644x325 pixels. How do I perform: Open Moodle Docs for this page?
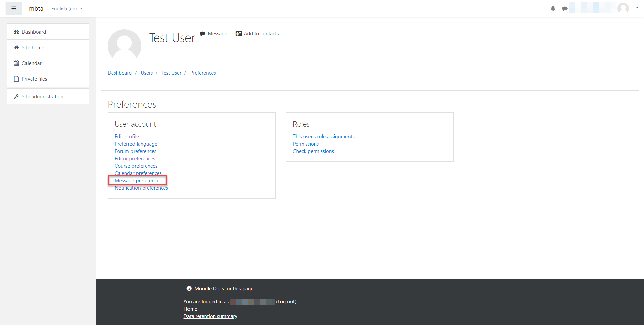(224, 289)
